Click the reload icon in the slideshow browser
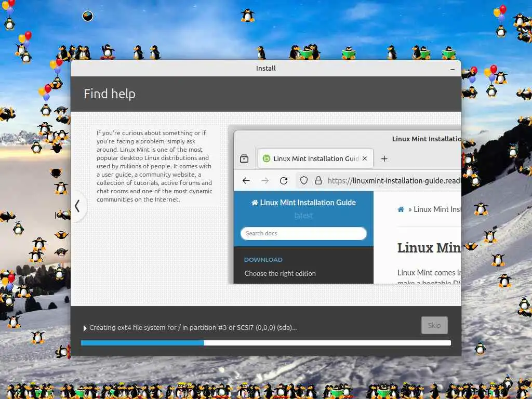The image size is (532, 399). tap(284, 180)
